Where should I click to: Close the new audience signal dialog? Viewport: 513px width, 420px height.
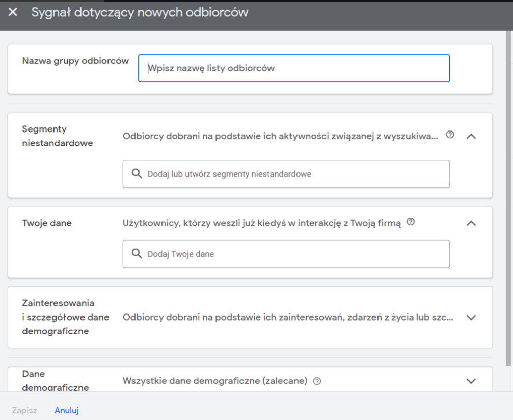[13, 12]
